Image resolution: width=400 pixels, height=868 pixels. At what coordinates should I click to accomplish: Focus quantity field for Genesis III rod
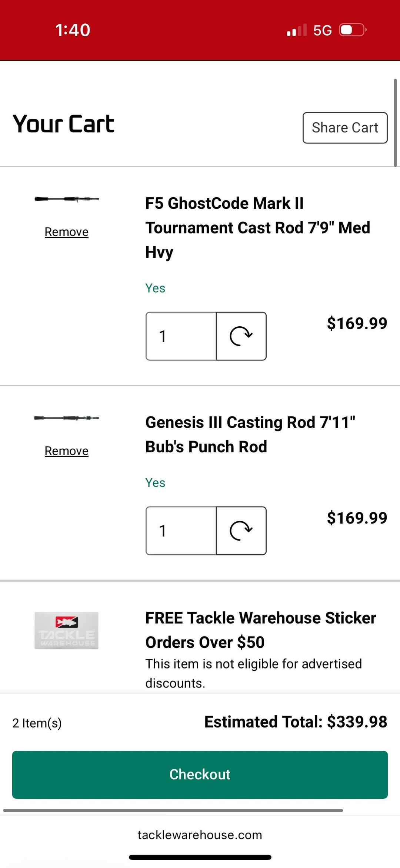[181, 531]
